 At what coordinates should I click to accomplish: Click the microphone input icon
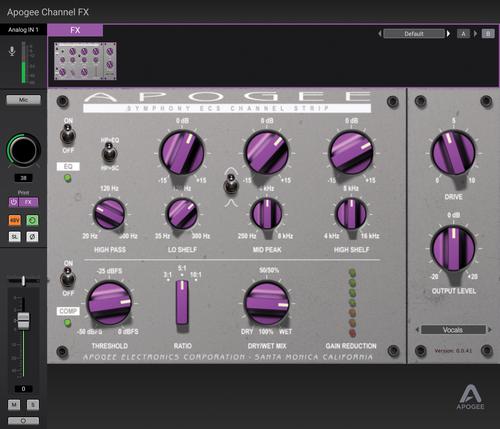12,51
